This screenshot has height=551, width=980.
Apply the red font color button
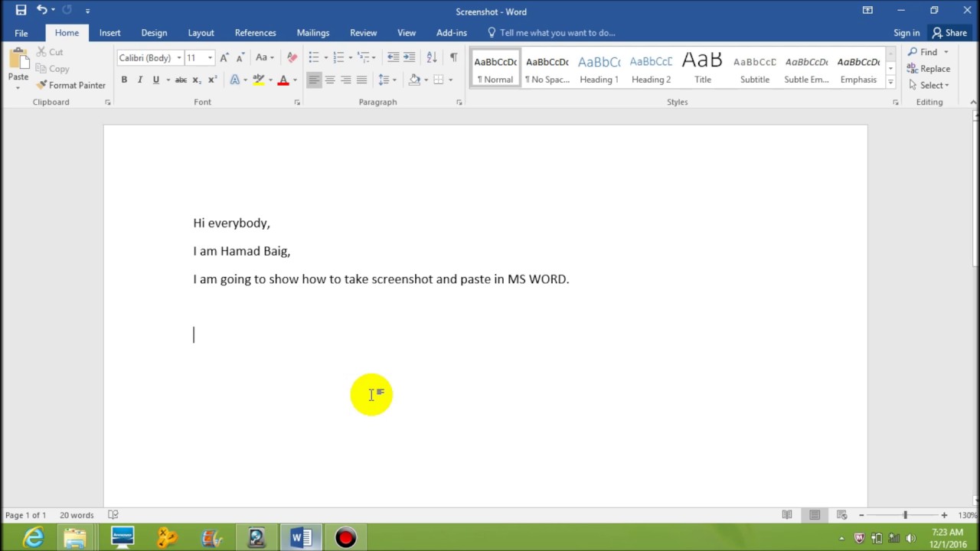click(283, 80)
